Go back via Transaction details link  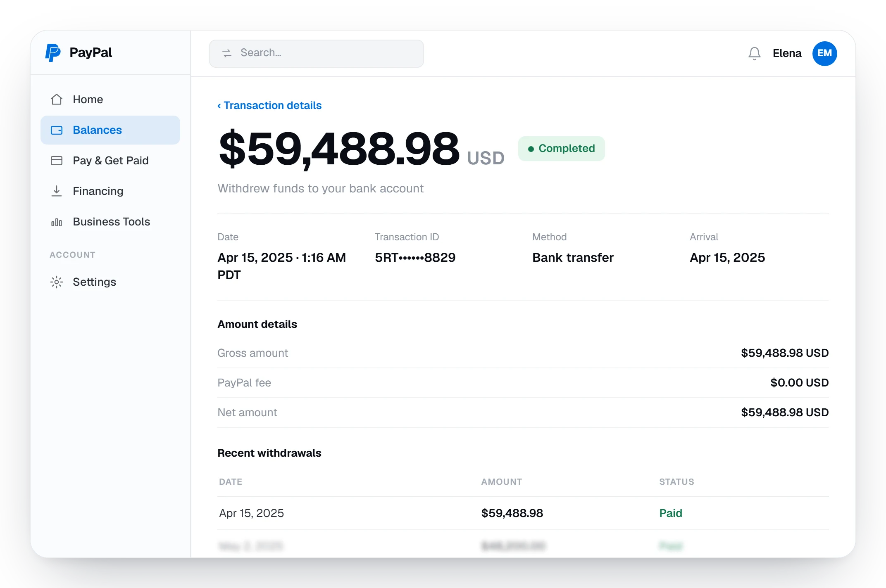click(269, 105)
